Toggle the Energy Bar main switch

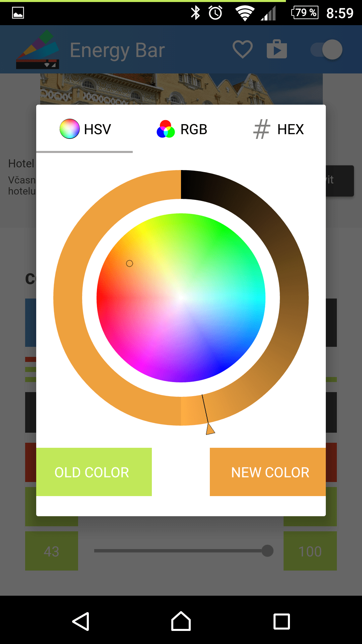point(326,50)
